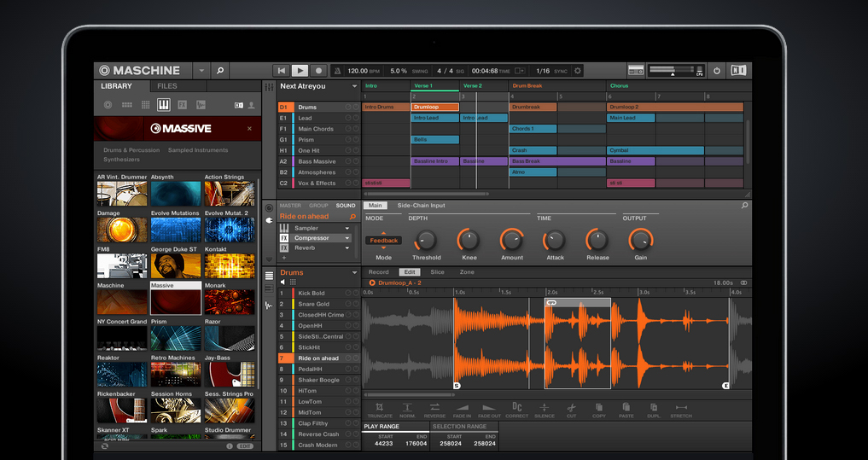
Task: Switch to the Zone tab
Action: (467, 271)
